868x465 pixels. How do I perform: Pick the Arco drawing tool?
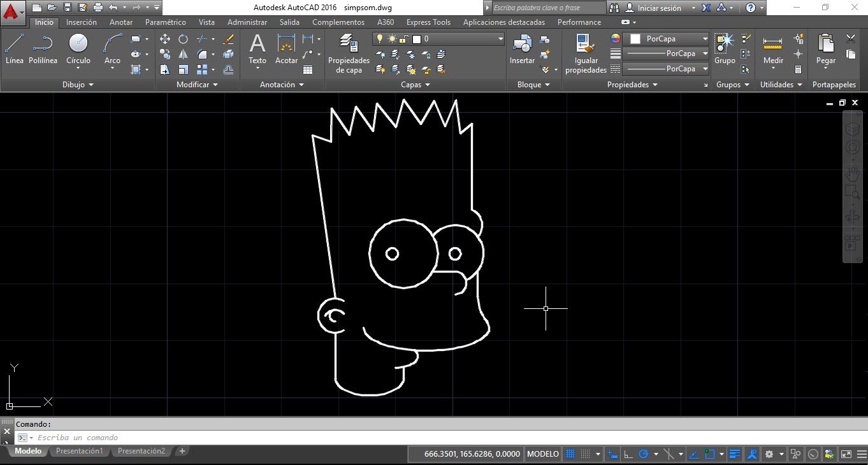pyautogui.click(x=112, y=49)
